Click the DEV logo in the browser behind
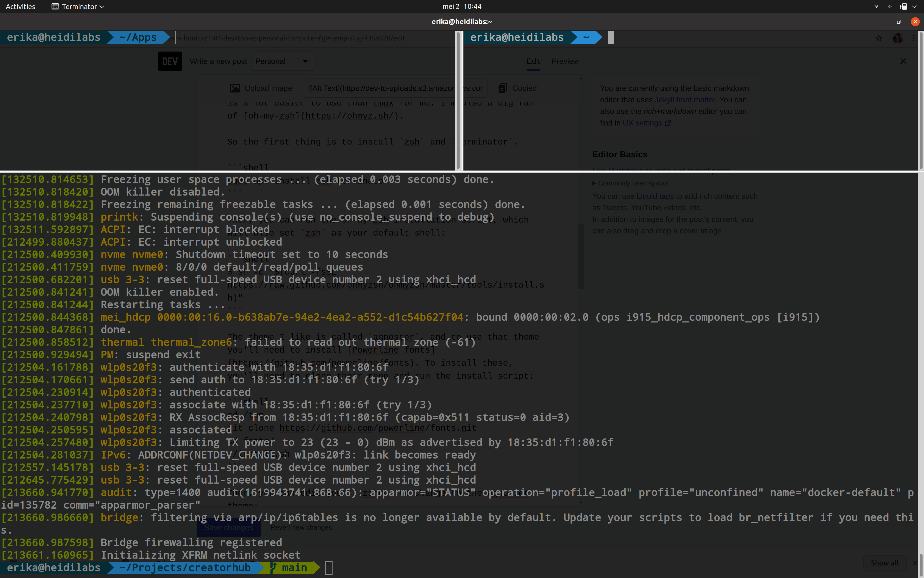924x578 pixels. click(170, 61)
